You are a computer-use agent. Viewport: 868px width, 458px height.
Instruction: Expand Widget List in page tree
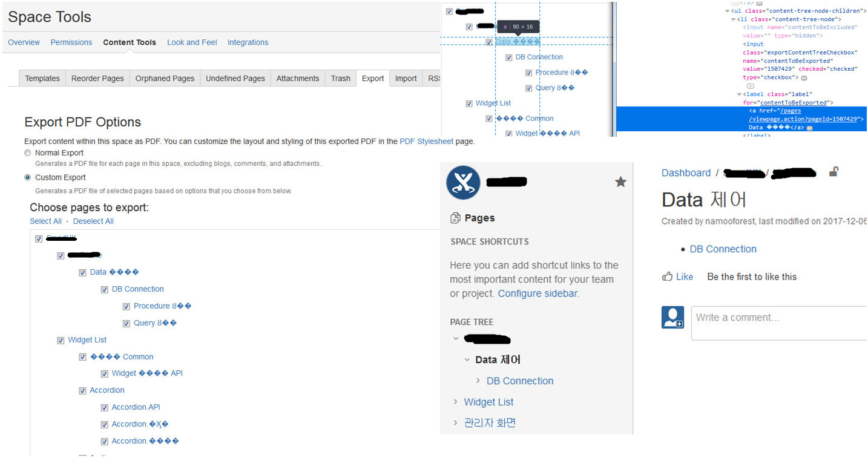tap(456, 402)
